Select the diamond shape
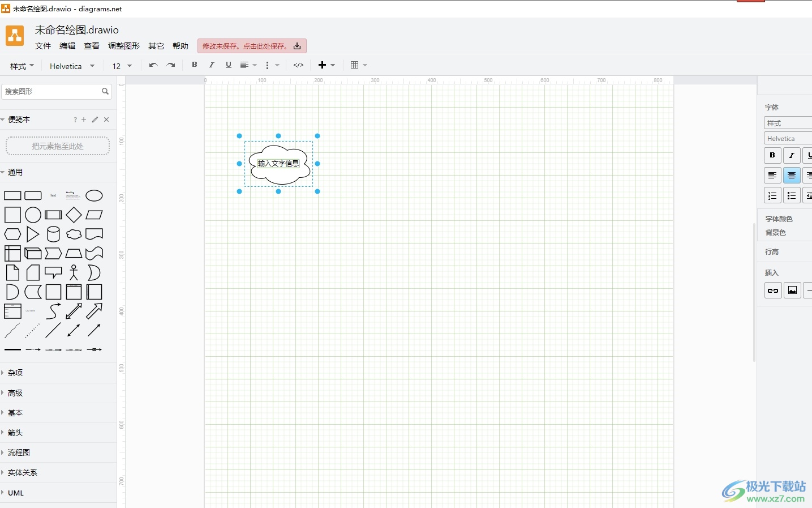The width and height of the screenshot is (812, 508). click(74, 215)
